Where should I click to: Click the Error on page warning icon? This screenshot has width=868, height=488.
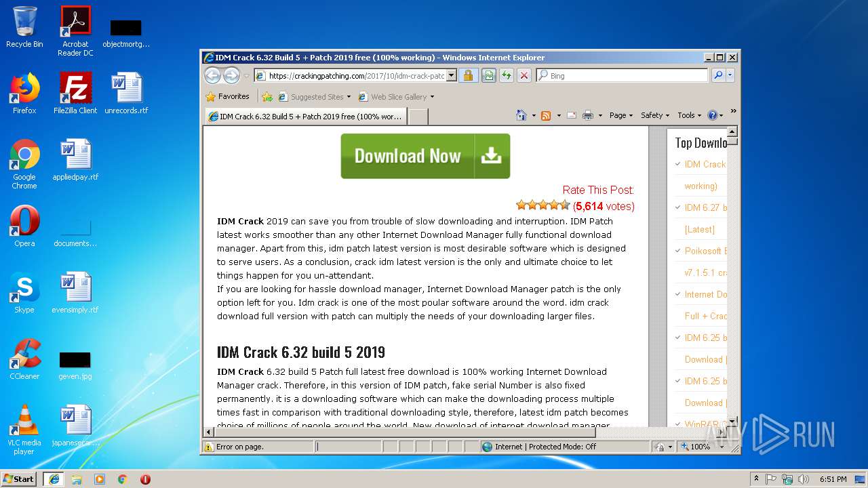tap(208, 447)
